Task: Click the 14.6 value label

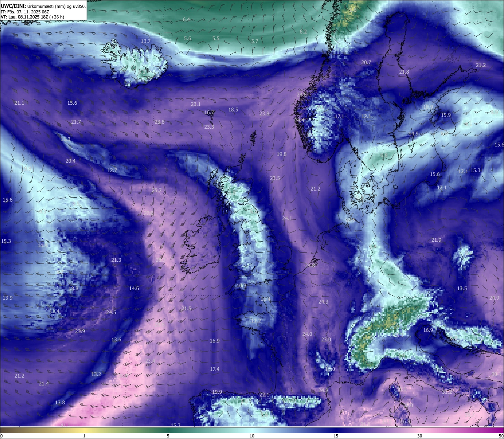Action: tap(134, 289)
